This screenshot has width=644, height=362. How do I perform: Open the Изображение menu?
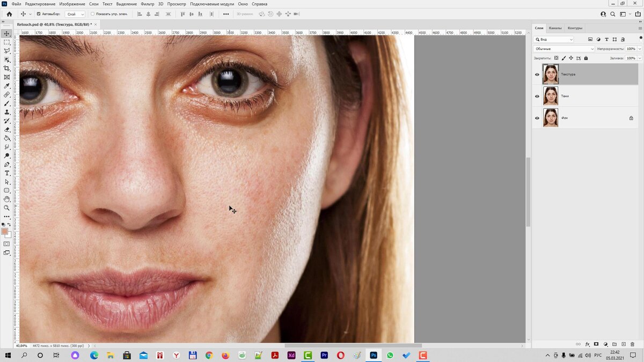(72, 4)
